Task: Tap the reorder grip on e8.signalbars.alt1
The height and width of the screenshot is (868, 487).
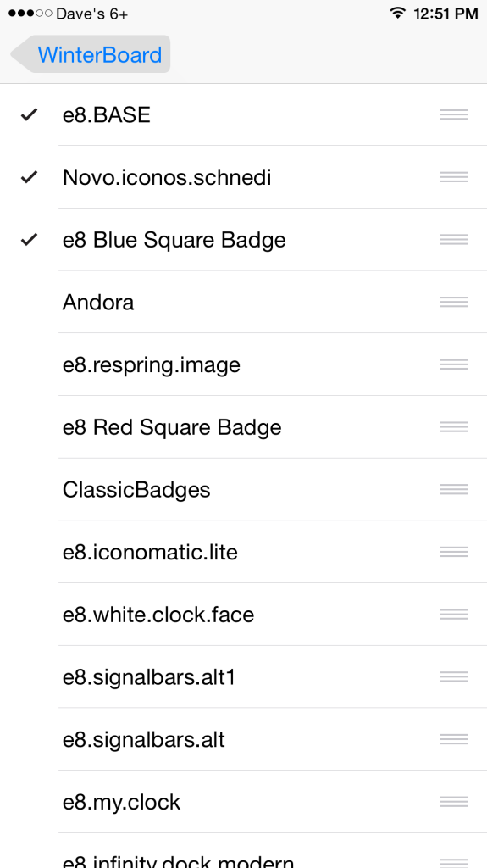Action: (x=454, y=677)
